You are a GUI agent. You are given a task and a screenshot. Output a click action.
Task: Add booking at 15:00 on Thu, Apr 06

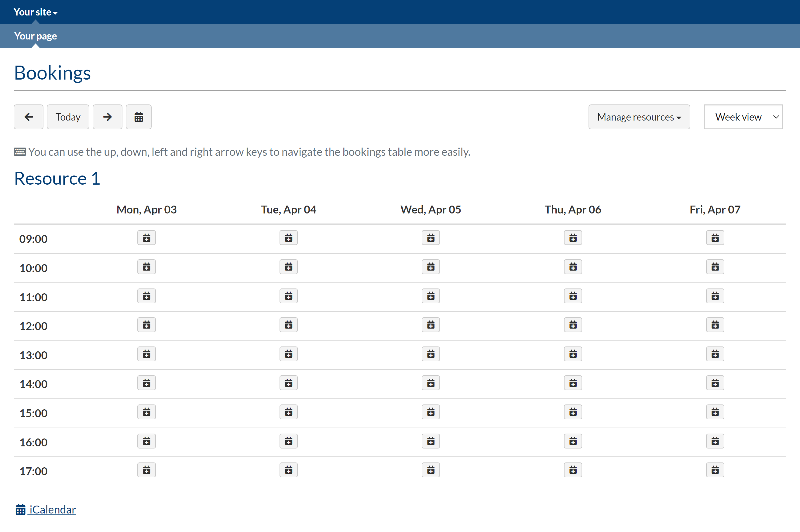[573, 412]
